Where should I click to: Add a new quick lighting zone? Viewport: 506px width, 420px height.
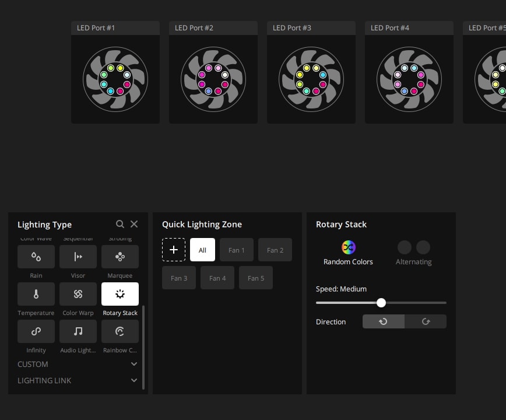pos(174,250)
